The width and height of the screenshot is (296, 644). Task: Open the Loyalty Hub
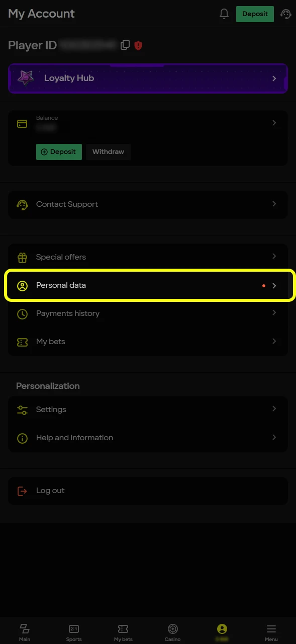pos(148,78)
